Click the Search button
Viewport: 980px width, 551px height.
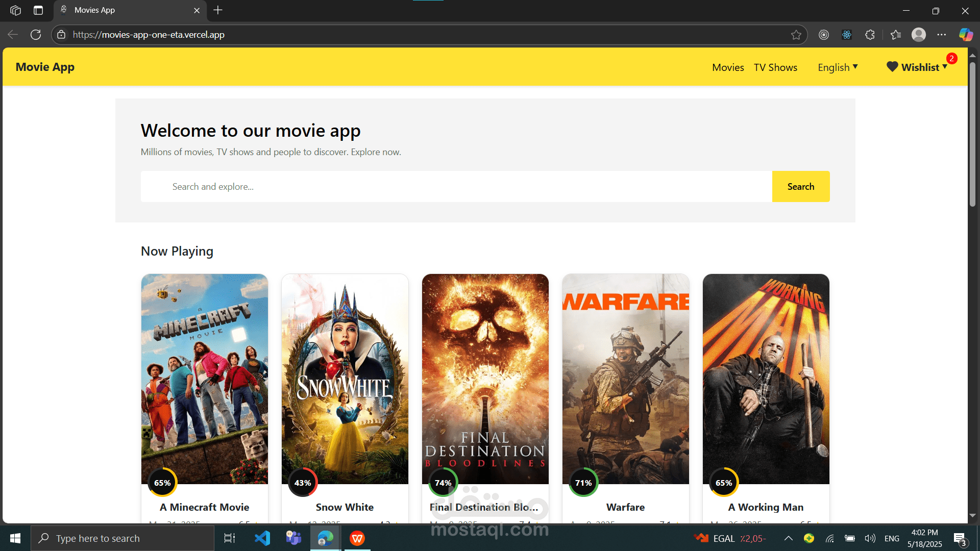click(x=800, y=186)
